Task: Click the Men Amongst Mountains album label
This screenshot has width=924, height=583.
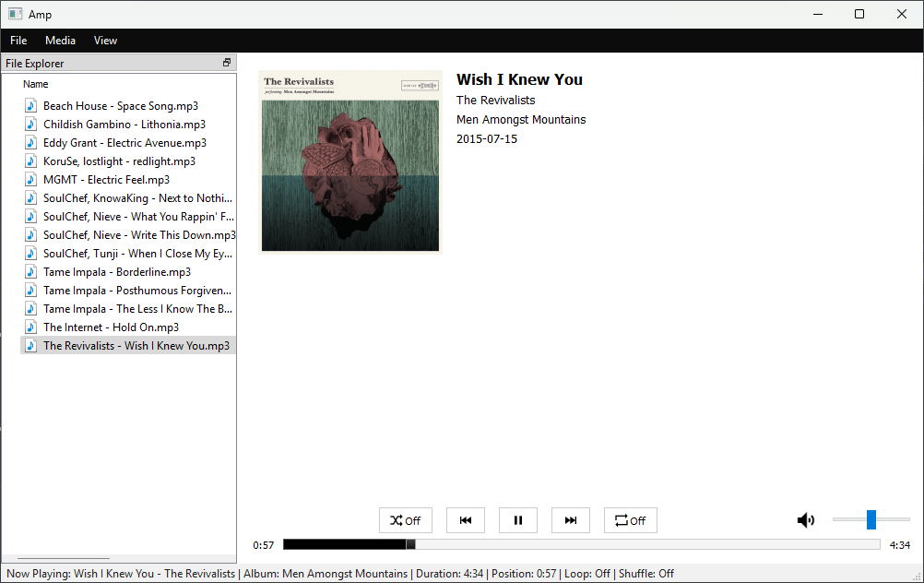Action: tap(521, 120)
